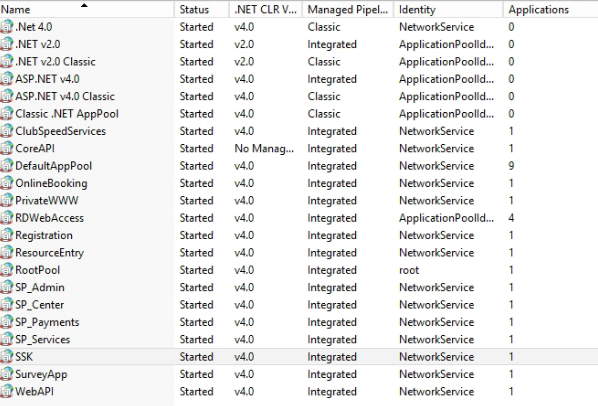The height and width of the screenshot is (406, 598).
Task: Click the .Net 4.0 pool icon
Action: 6,27
